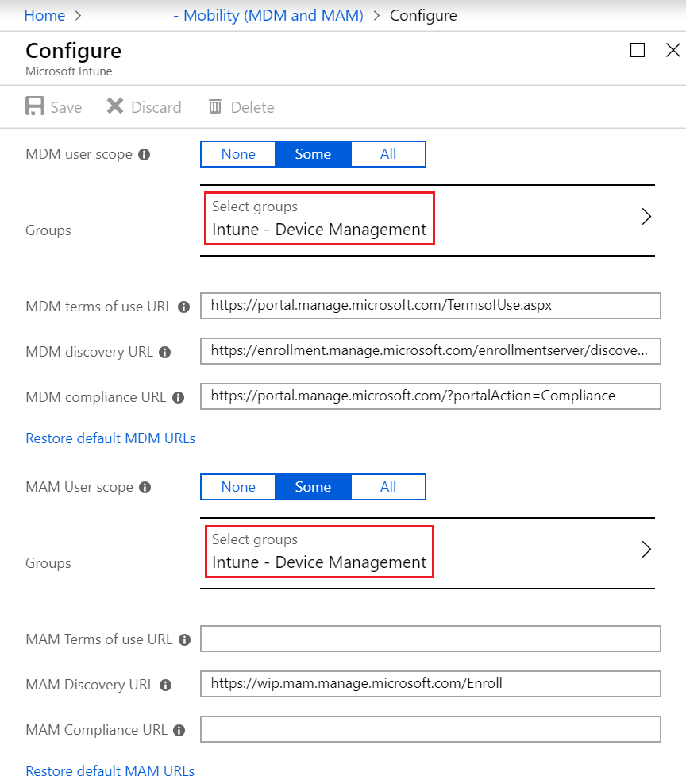Click the Discard X icon
The width and height of the screenshot is (686, 784).
[115, 106]
